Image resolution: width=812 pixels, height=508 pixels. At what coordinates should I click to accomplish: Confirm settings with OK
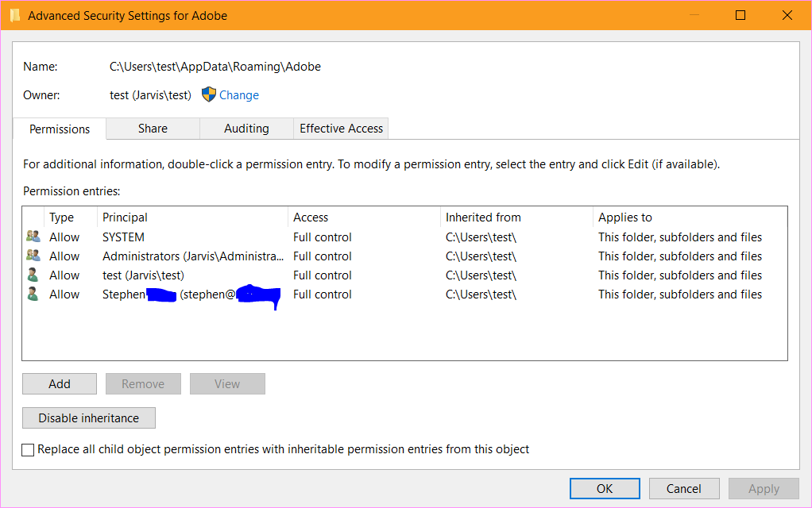pos(605,488)
